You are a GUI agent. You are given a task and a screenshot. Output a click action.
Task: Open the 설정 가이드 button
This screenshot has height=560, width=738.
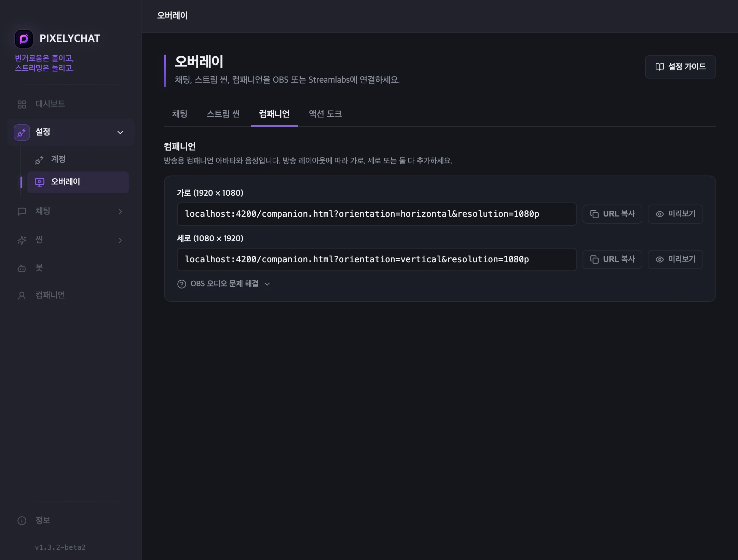click(680, 67)
